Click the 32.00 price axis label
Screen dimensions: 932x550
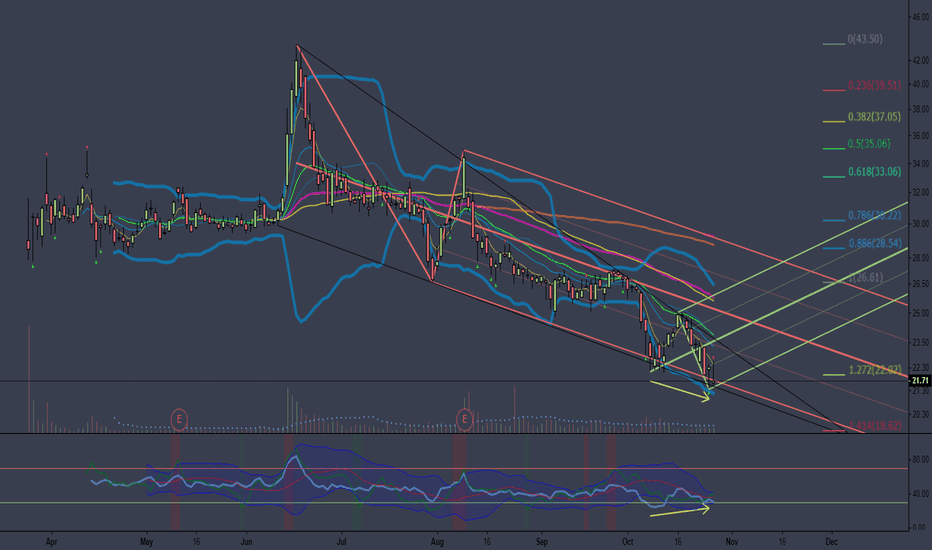point(920,193)
